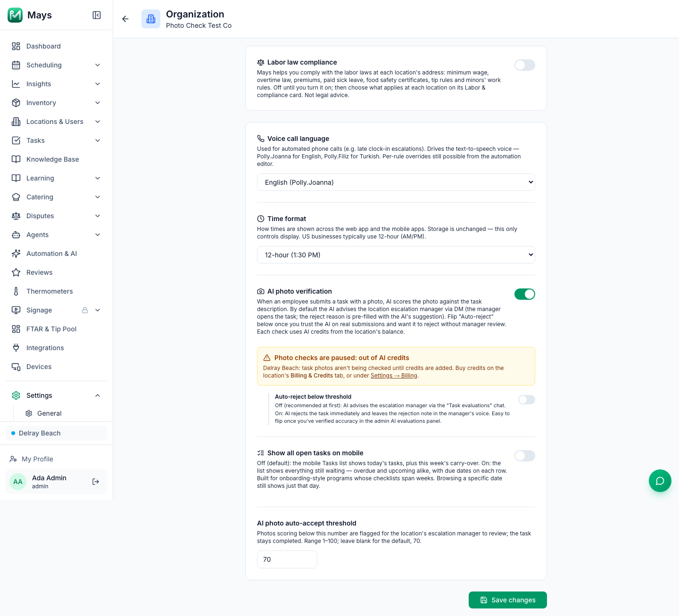Click the Save changes button

point(508,600)
